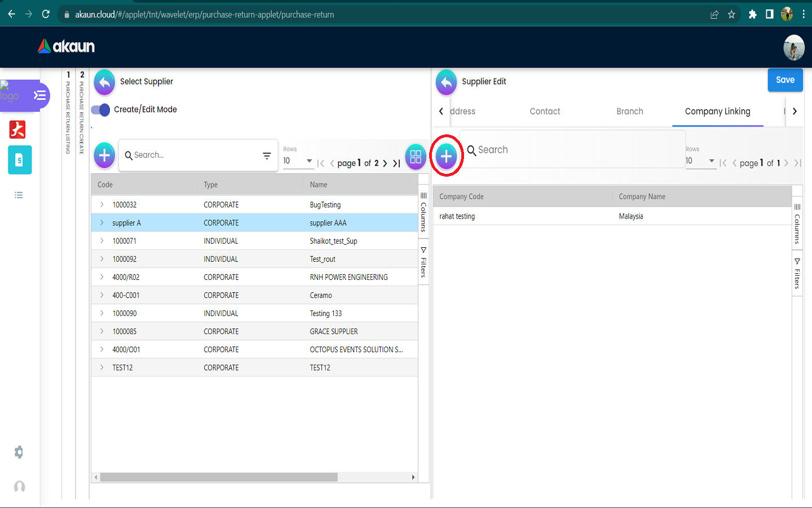812x508 pixels.
Task: Expand the RNH POWER ENGINEERING row
Action: tap(102, 277)
